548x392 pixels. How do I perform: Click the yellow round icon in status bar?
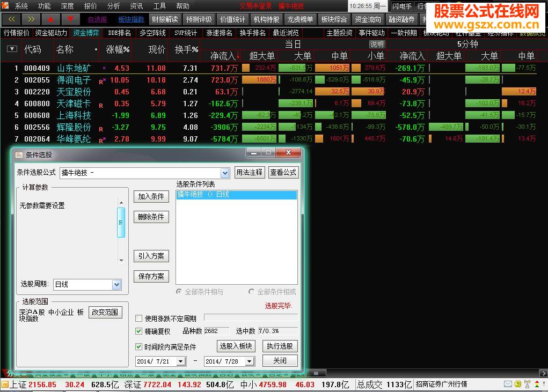(517, 384)
